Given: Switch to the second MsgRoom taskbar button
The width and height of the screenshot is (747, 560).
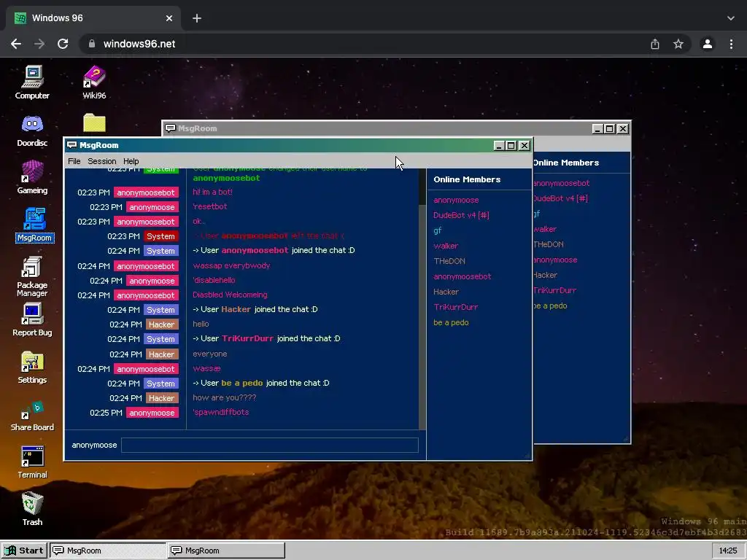Looking at the screenshot, I should click(226, 551).
